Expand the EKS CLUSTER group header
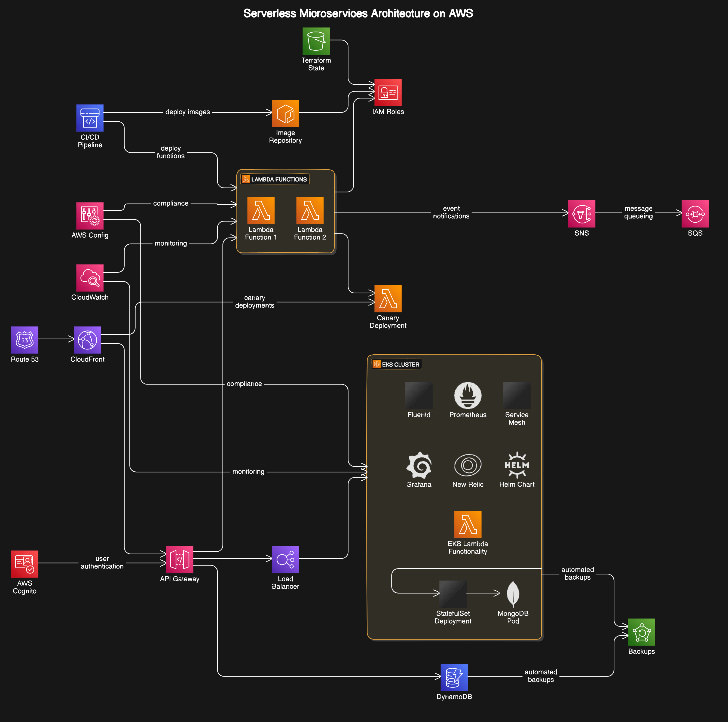 click(396, 364)
